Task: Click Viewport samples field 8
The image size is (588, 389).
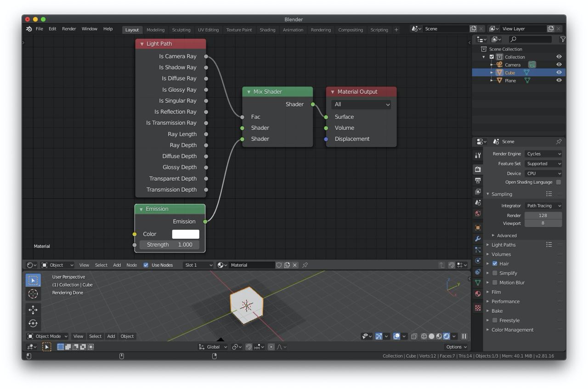Action: click(x=543, y=223)
